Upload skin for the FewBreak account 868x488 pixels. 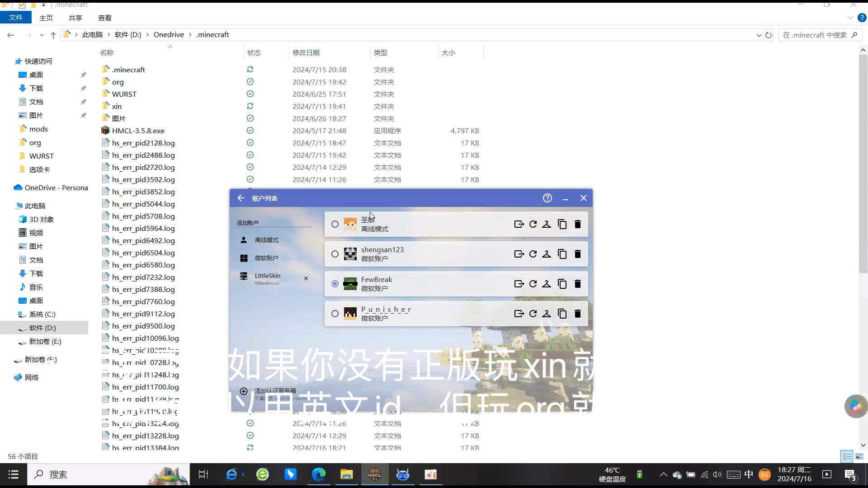547,284
